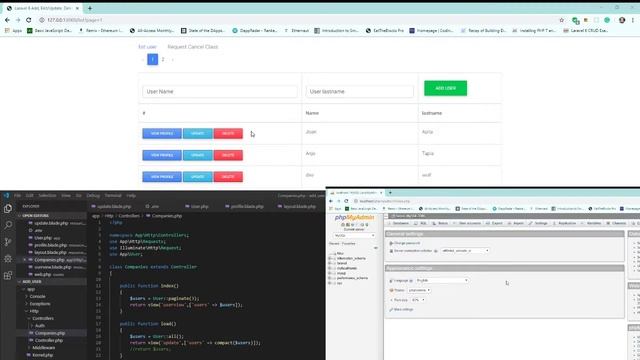Click the 'list user' nav link
Image resolution: width=640 pixels, height=360 pixels.
pos(147,47)
